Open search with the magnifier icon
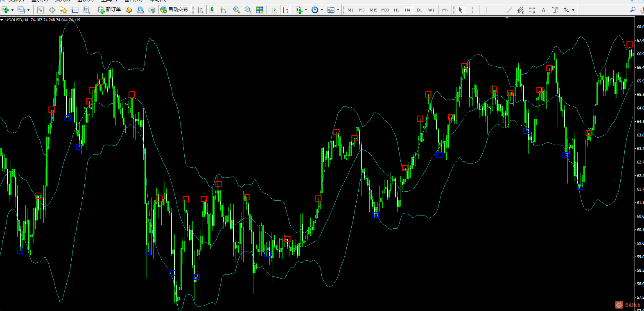The height and width of the screenshot is (311, 644). coord(633,10)
